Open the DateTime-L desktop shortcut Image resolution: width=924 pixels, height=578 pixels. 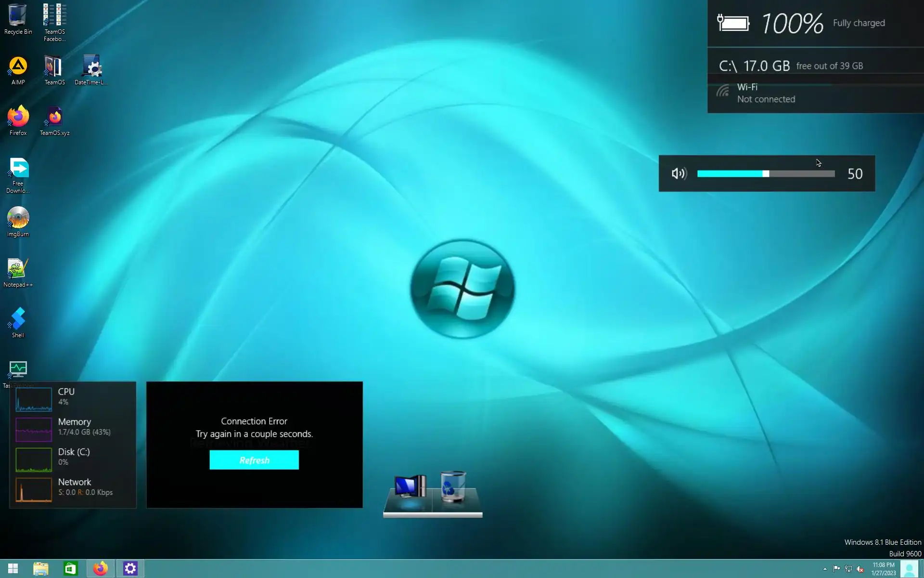(91, 70)
